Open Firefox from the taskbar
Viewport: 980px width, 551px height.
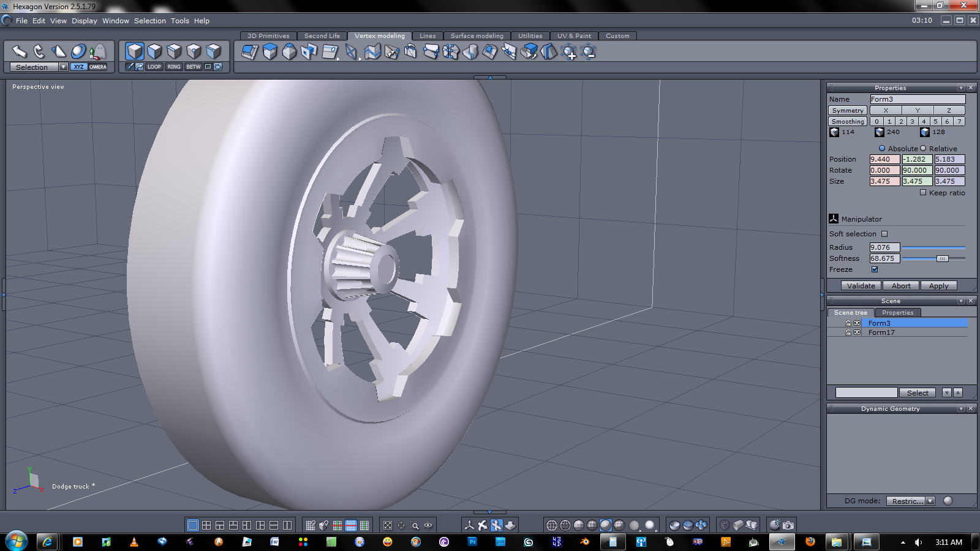(x=810, y=542)
